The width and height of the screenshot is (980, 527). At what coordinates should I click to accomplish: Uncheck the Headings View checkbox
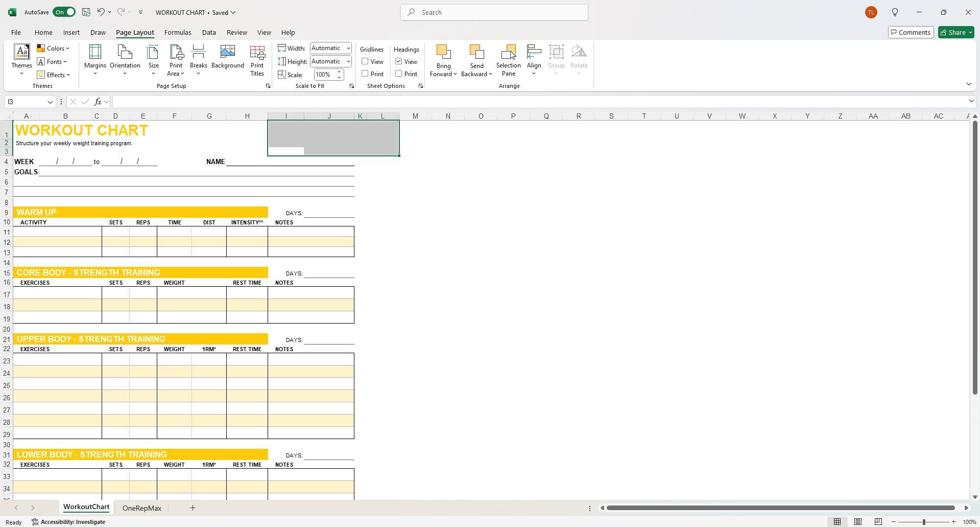(x=399, y=61)
